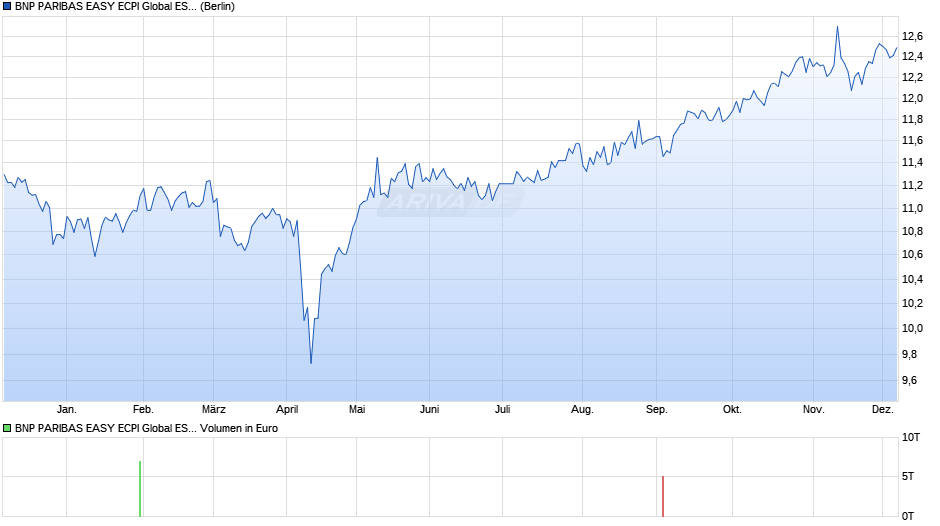
Task: Click the April price low point on the line
Action: pos(311,363)
